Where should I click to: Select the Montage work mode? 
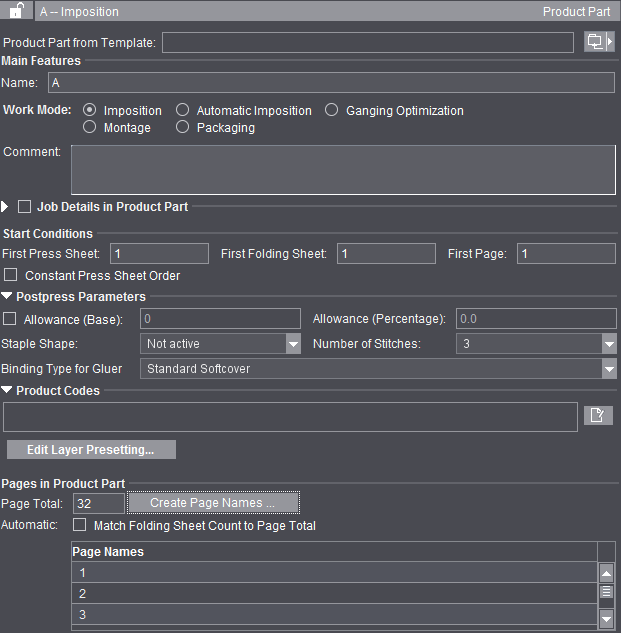[x=91, y=128]
